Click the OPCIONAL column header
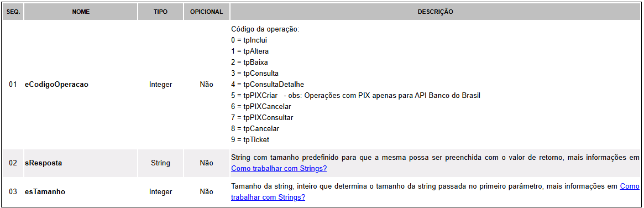Image resolution: width=644 pixels, height=208 pixels. click(x=206, y=12)
